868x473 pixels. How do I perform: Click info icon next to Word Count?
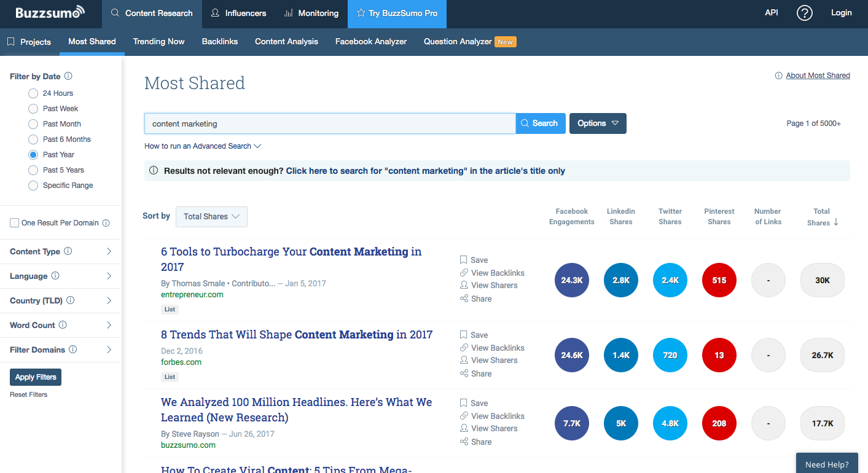(x=62, y=325)
